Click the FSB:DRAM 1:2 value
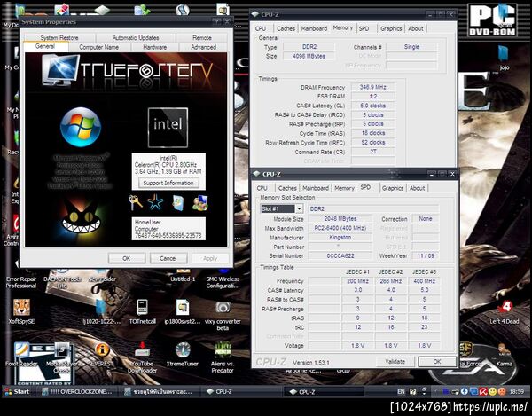 pos(373,97)
